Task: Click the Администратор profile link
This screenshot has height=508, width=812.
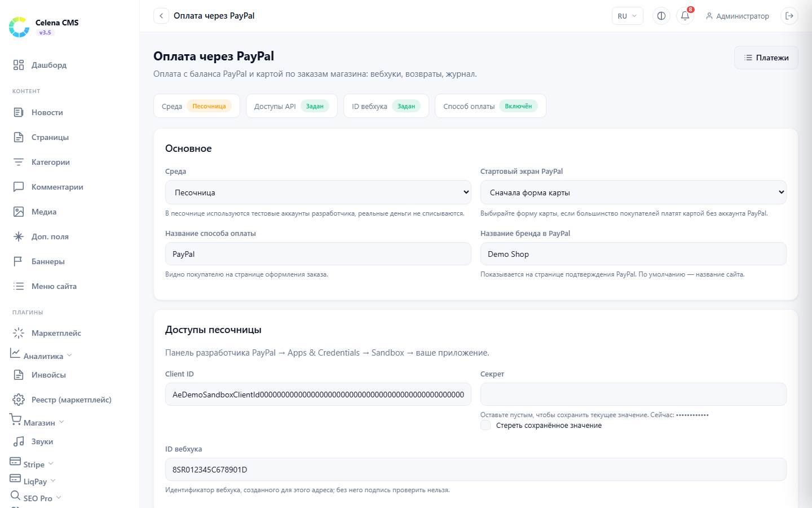Action: click(x=737, y=16)
